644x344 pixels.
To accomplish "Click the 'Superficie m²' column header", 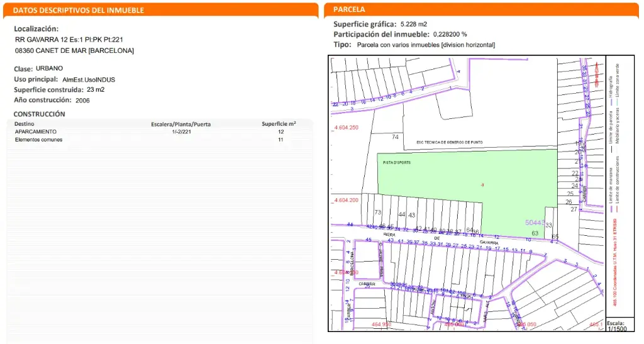I will tap(279, 124).
